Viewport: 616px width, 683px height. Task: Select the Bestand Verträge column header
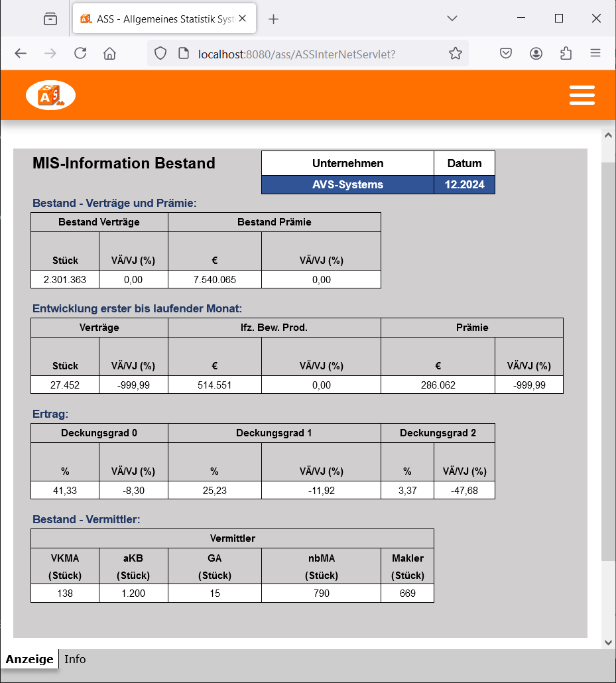[x=99, y=222]
